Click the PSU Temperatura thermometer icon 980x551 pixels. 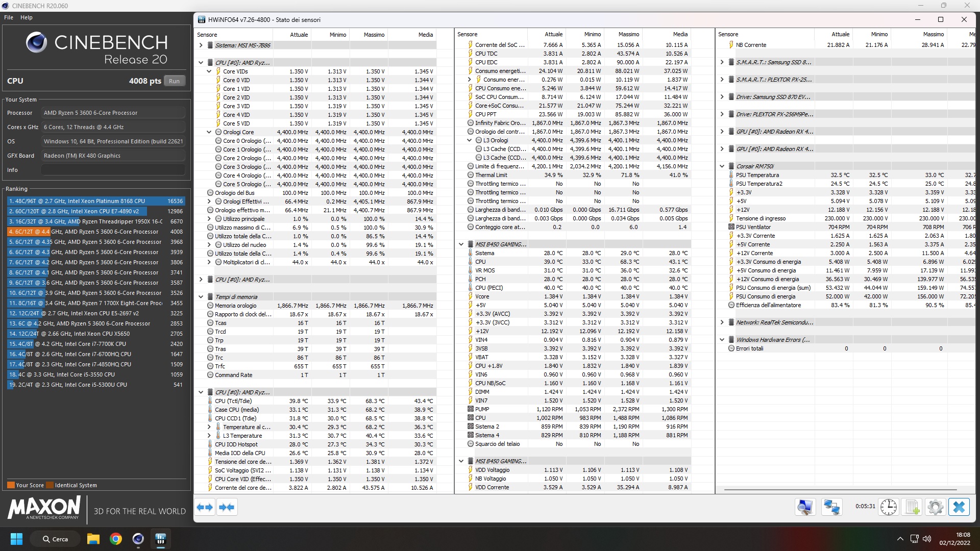pyautogui.click(x=731, y=175)
